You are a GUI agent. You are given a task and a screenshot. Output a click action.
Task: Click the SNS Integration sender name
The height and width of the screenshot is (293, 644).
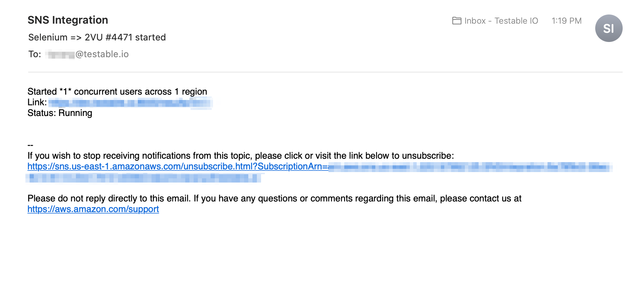tap(68, 20)
